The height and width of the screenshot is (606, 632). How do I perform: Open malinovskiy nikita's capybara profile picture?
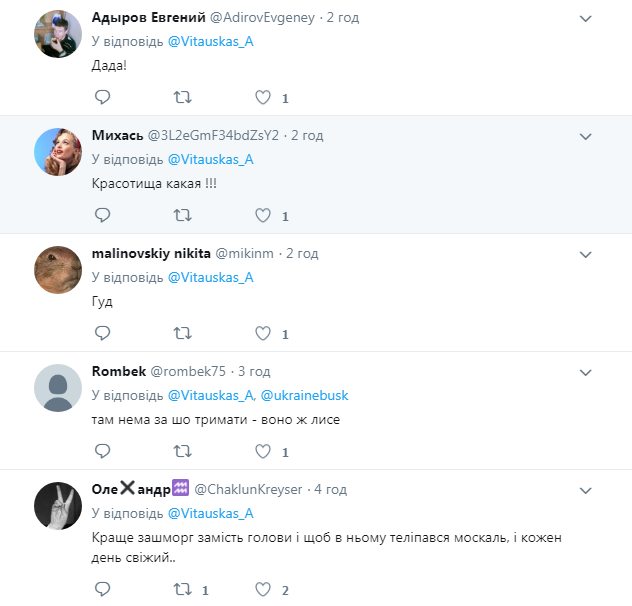58,269
